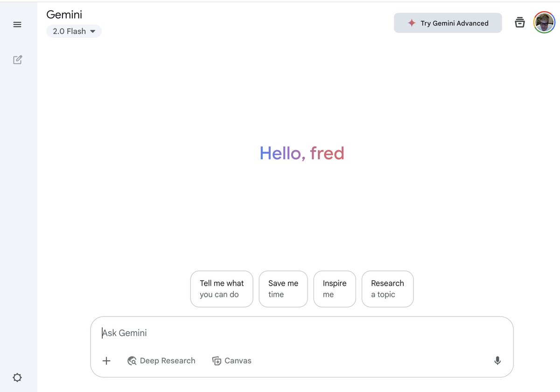Enable the Canvas option
Viewport: 560px width, 392px height.
click(x=232, y=361)
